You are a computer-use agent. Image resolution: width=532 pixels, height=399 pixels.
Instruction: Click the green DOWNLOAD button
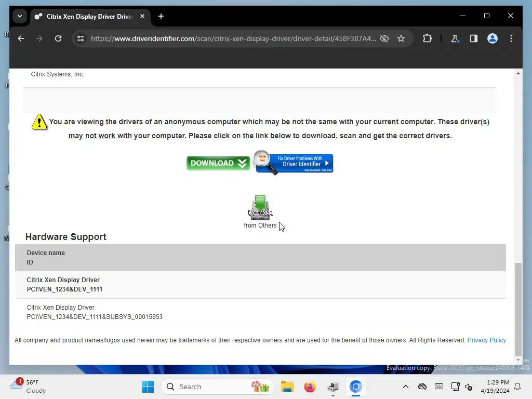(218, 163)
